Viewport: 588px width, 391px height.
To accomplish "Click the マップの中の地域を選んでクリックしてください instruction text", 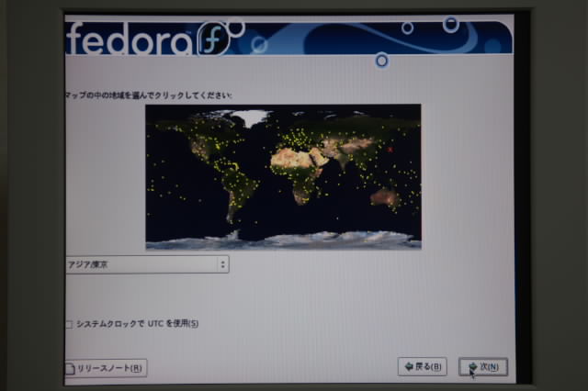I will (149, 95).
